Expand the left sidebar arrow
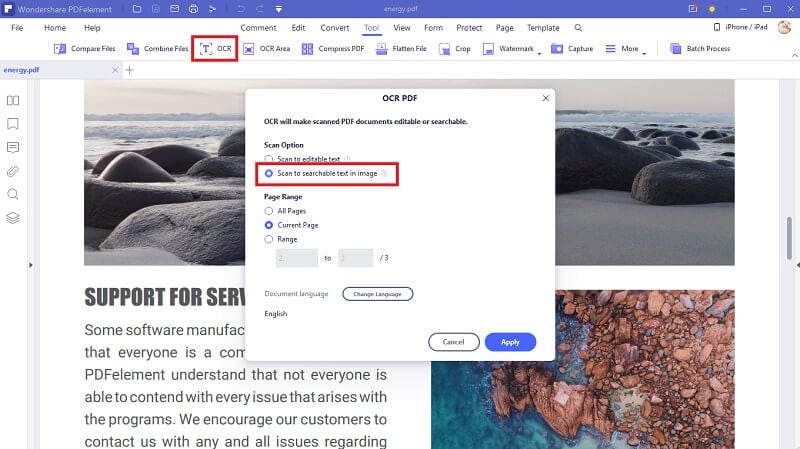Viewport: 800px width, 449px height. click(31, 265)
